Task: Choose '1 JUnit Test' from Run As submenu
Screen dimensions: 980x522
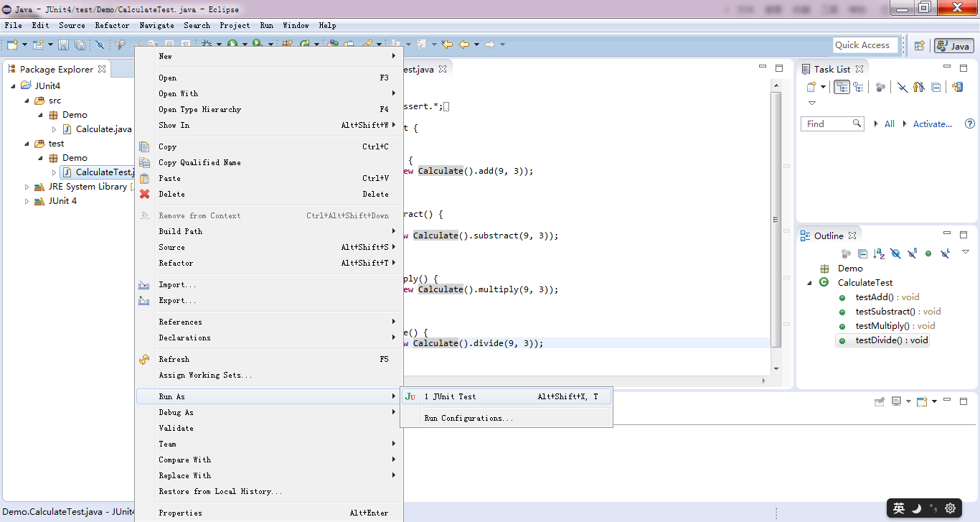Action: pyautogui.click(x=451, y=396)
